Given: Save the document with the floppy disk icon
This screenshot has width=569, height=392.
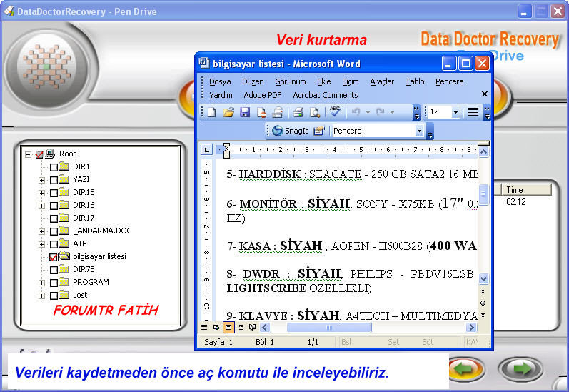Looking at the screenshot, I should pyautogui.click(x=246, y=112).
